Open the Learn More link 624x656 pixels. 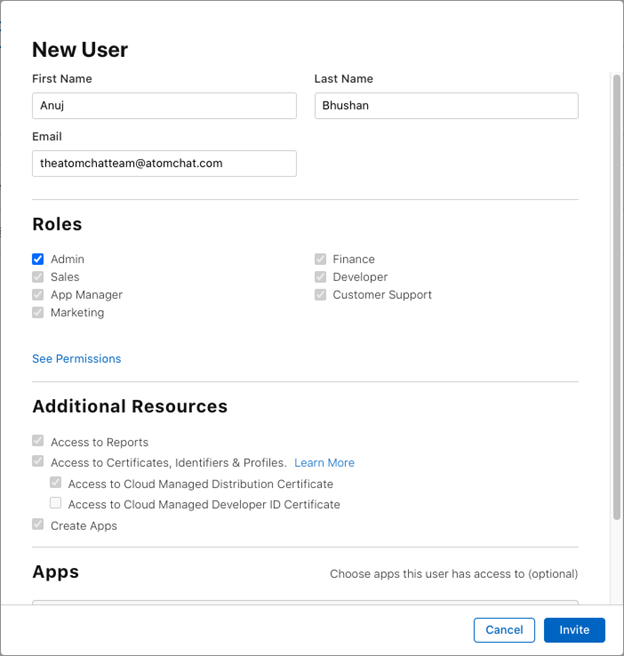[324, 463]
